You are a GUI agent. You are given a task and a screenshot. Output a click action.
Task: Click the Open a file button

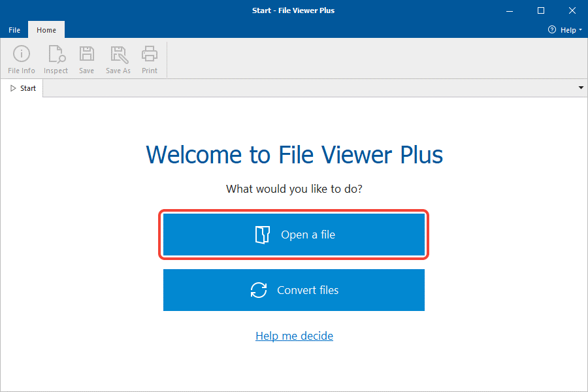(x=294, y=235)
